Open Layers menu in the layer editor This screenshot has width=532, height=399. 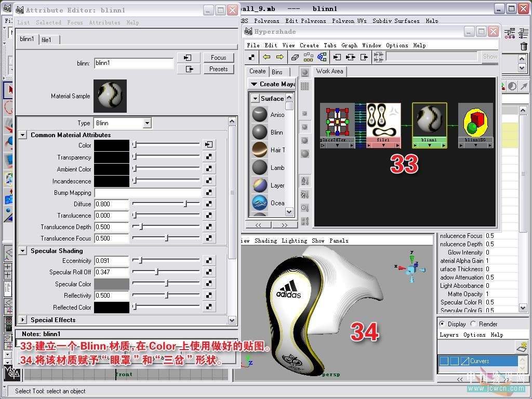click(x=448, y=335)
